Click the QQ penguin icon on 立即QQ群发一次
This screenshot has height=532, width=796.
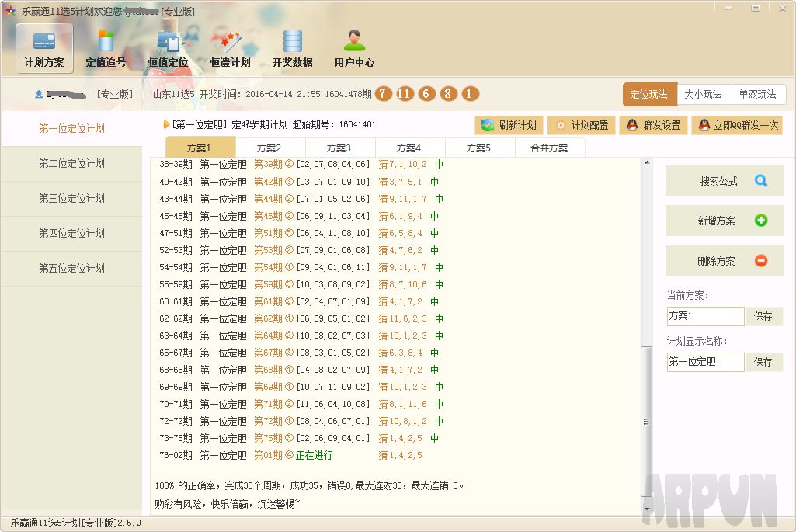[x=704, y=125]
